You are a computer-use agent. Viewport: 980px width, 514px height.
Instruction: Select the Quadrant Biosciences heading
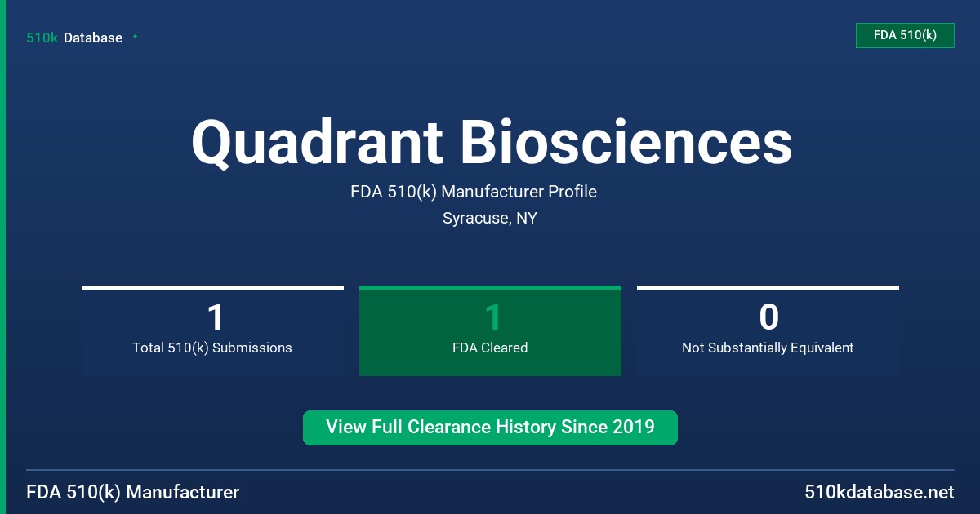tap(492, 142)
